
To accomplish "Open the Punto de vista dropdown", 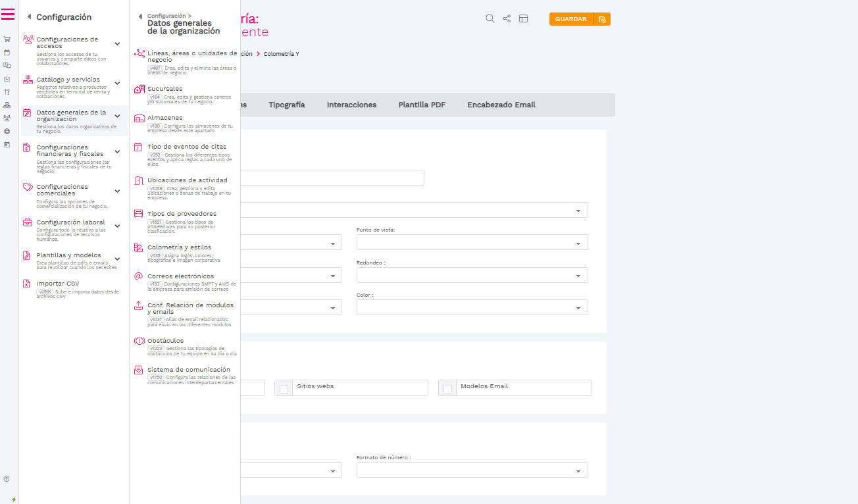I will (x=472, y=242).
